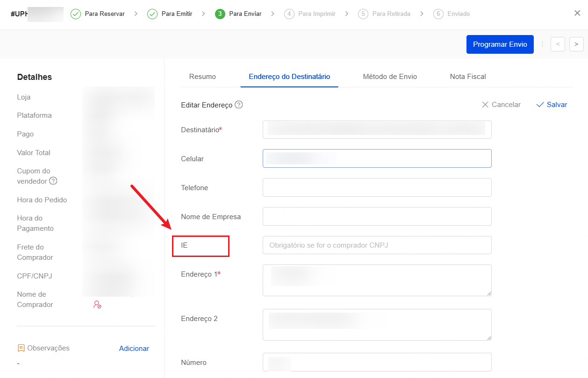Cancel address editing
The image size is (588, 378).
pyautogui.click(x=501, y=105)
